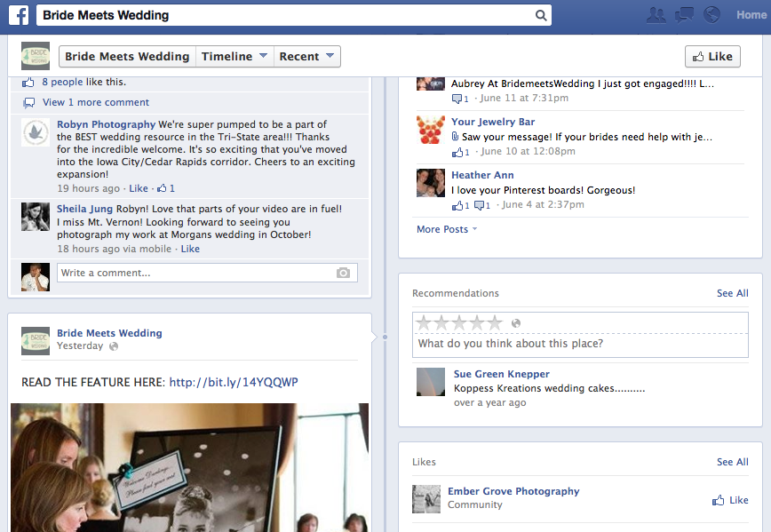This screenshot has height=532, width=771.
Task: Rate with the third star
Action: (x=459, y=323)
